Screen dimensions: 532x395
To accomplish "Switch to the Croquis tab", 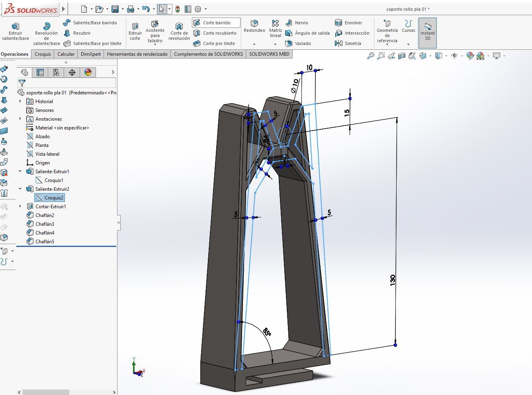I will point(43,54).
